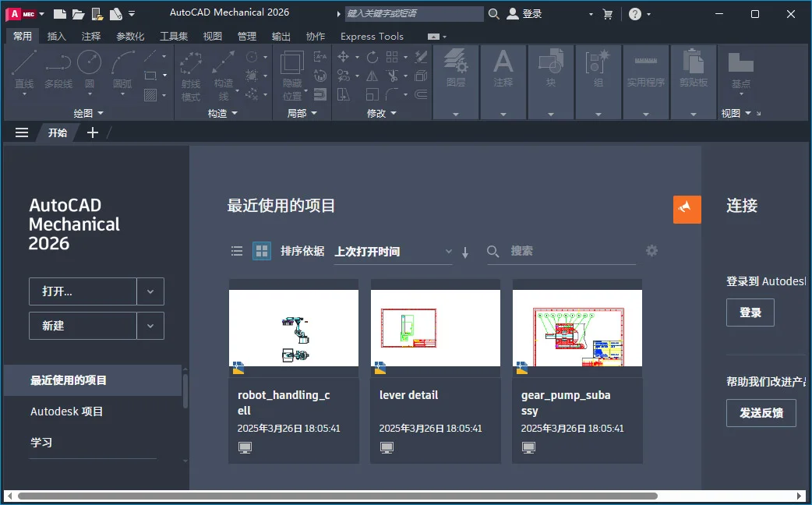Click the New (新建) button
This screenshot has width=812, height=505.
[83, 325]
